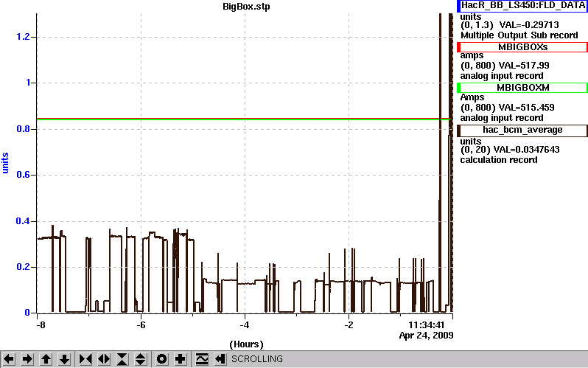
Task: Click the circle auto-scale toolbar icon
Action: (162, 359)
